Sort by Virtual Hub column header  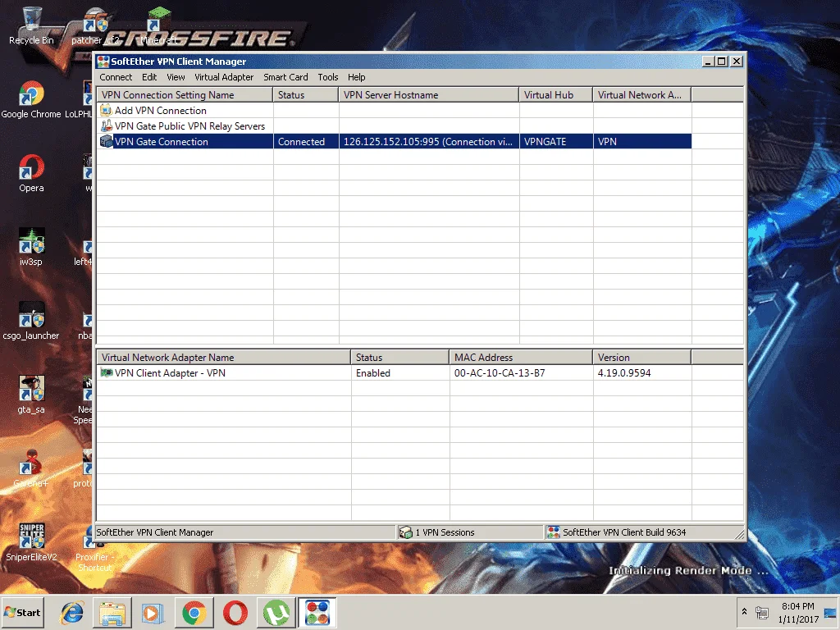click(x=556, y=95)
